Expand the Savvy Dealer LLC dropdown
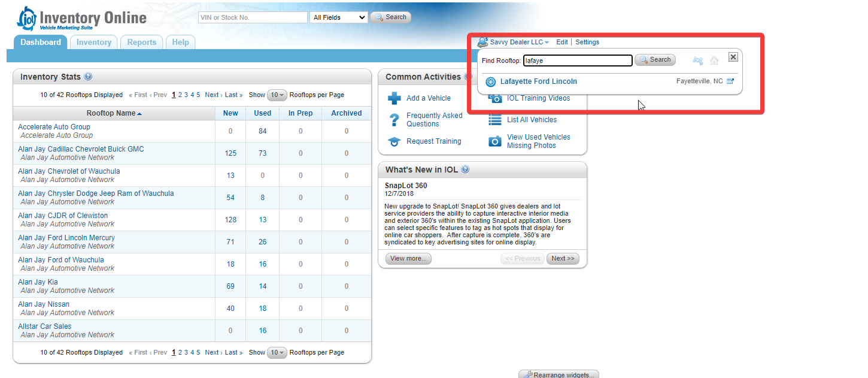The image size is (868, 378). [x=547, y=43]
